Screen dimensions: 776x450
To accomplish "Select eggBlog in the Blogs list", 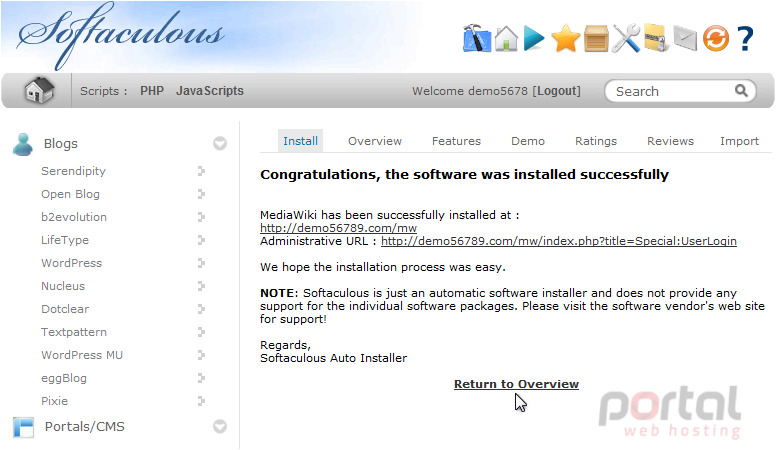I will (x=64, y=378).
